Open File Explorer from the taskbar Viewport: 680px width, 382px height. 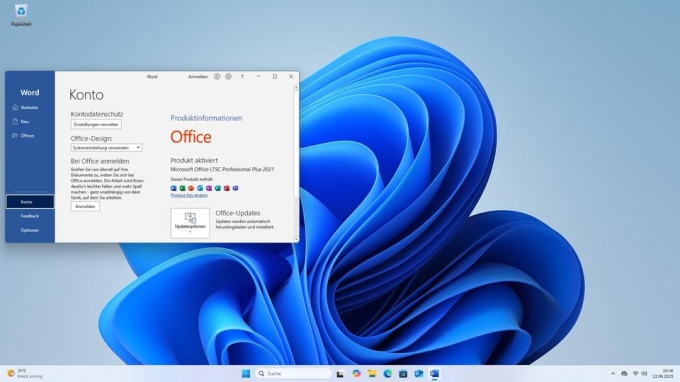pyautogui.click(x=372, y=373)
